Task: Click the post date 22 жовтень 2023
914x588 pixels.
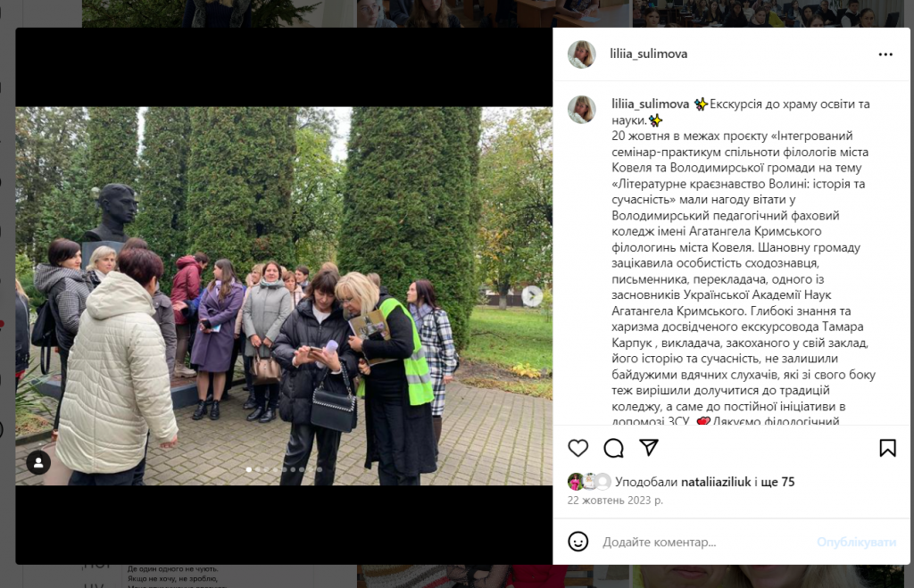Action: tap(615, 500)
